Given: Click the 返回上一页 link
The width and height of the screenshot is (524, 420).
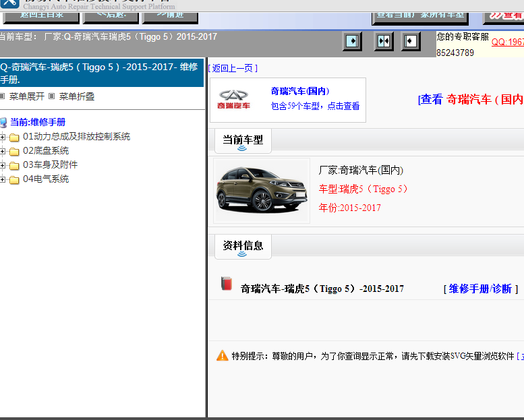Looking at the screenshot, I should tap(233, 68).
